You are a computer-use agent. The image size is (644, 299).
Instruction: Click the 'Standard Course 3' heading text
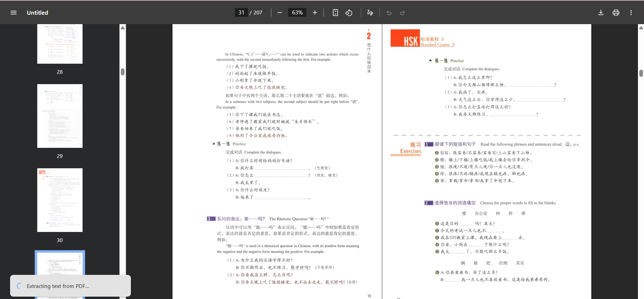(x=438, y=45)
